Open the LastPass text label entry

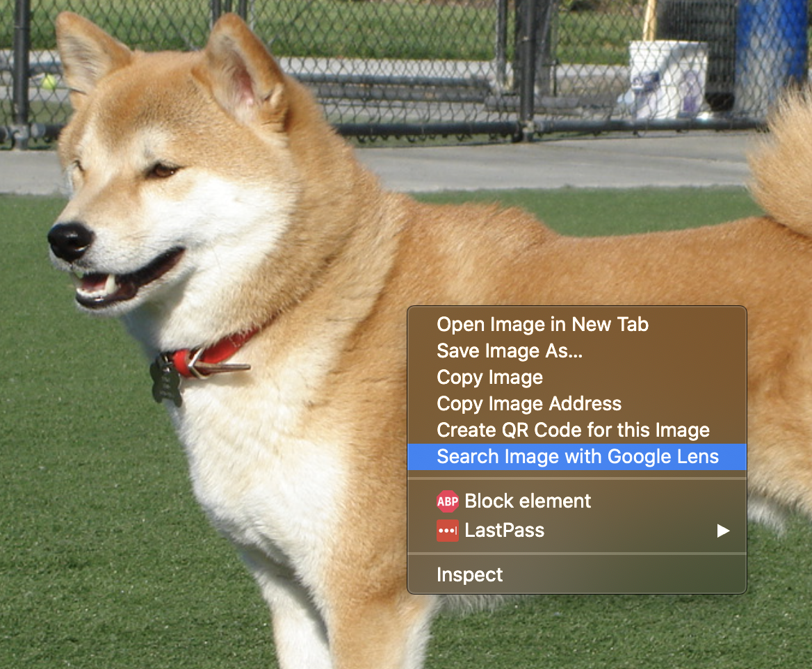coord(504,531)
